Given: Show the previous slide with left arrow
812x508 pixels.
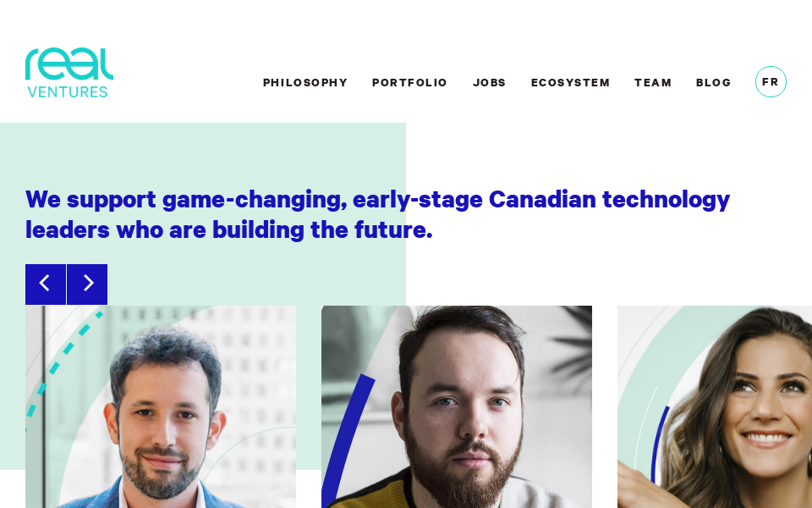Looking at the screenshot, I should [x=45, y=284].
